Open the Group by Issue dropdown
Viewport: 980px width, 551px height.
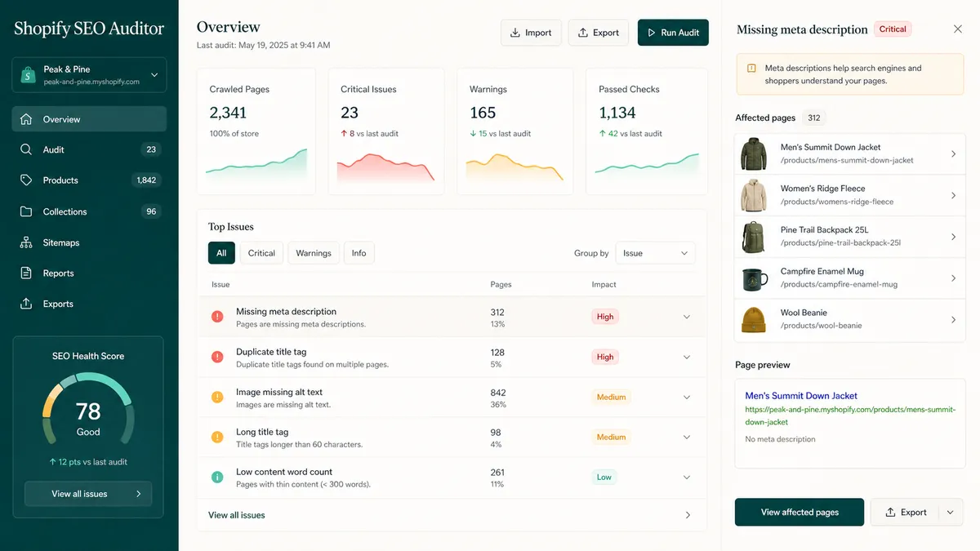pyautogui.click(x=655, y=253)
